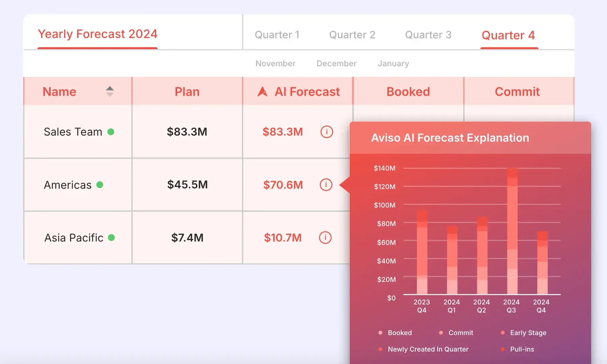This screenshot has width=607, height=364.
Task: Click the green status dot next to Americas
Action: click(100, 185)
